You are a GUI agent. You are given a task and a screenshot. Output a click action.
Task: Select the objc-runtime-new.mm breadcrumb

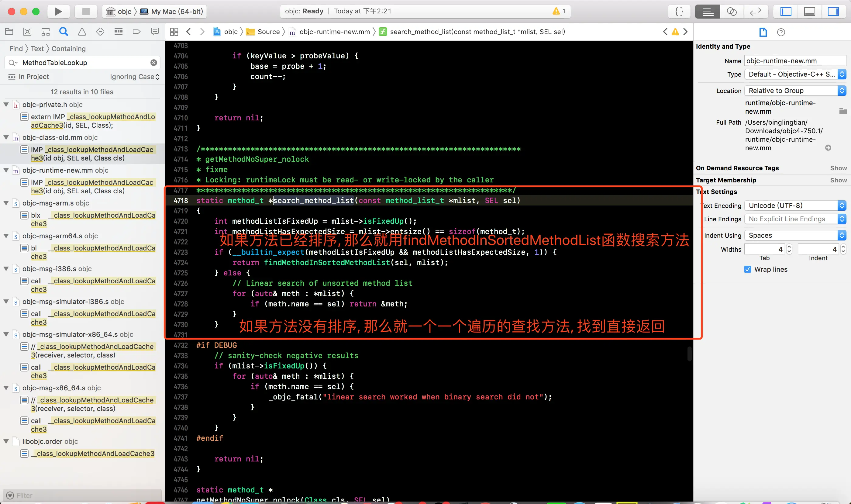click(x=334, y=32)
